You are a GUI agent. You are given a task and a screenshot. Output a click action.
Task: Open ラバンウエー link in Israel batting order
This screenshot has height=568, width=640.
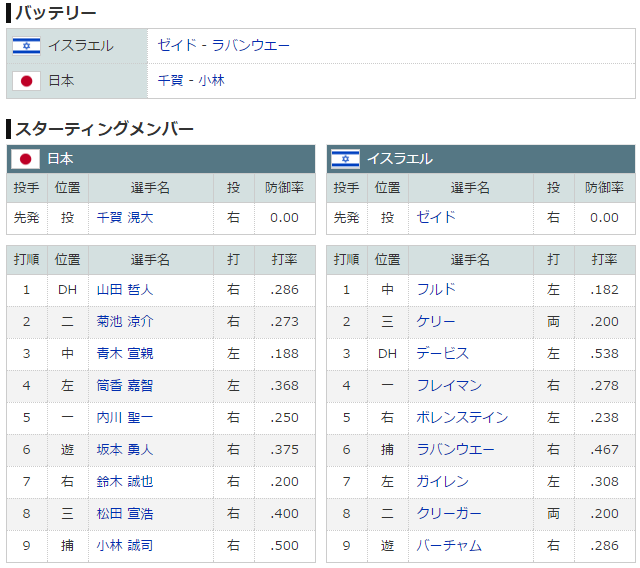click(x=455, y=450)
